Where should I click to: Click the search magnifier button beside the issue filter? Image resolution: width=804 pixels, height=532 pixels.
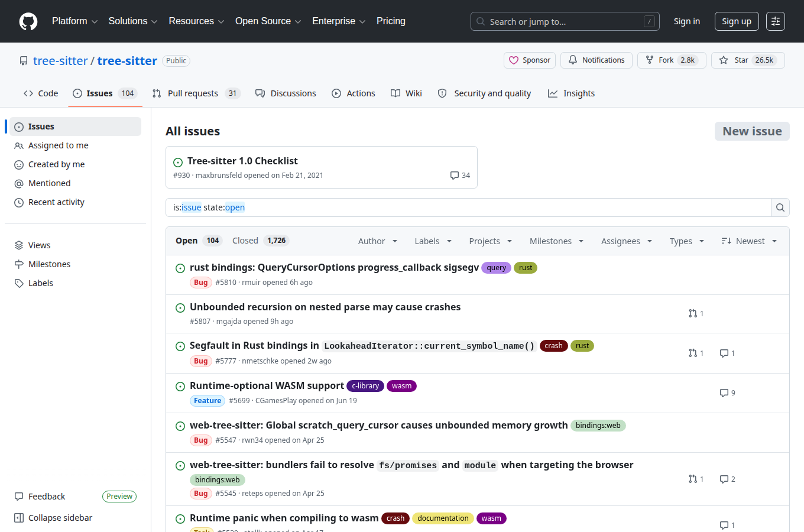(780, 207)
